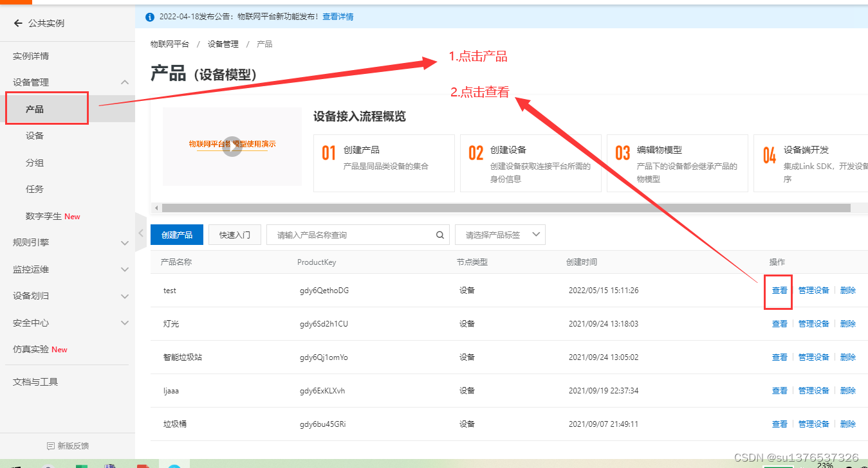This screenshot has width=868, height=468.
Task: Expand the 设备划归 menu section
Action: [125, 296]
